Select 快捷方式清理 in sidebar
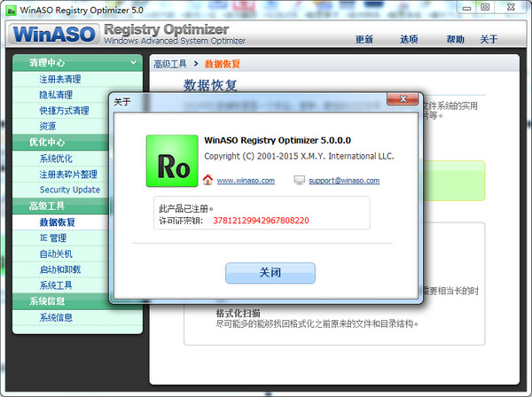The height and width of the screenshot is (397, 532). click(x=64, y=111)
